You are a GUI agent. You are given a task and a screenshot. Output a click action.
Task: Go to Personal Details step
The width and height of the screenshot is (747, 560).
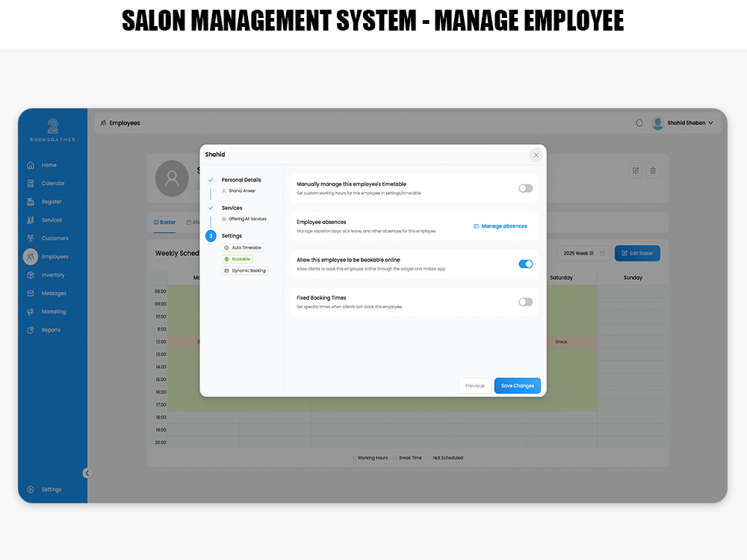point(241,180)
